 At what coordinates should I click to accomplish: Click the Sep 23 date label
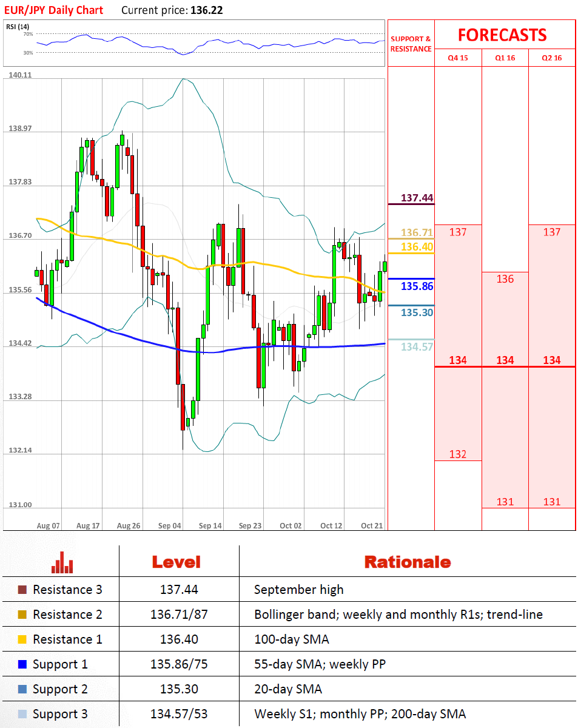point(250,525)
